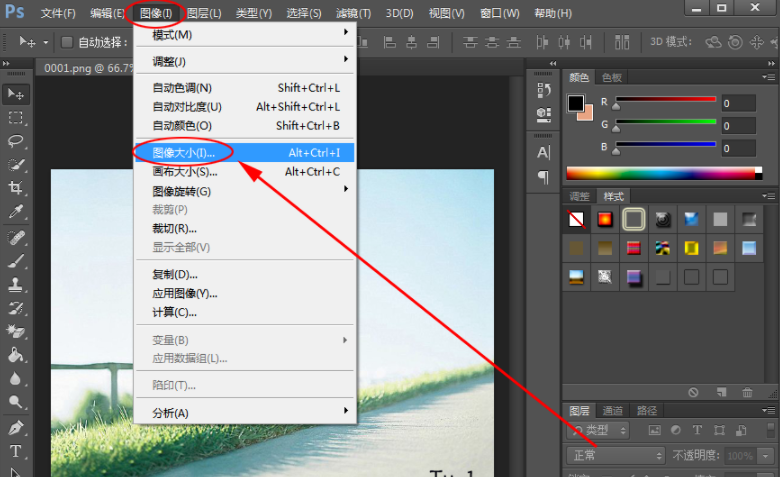780x477 pixels.
Task: Select the Blur tool
Action: coord(15,379)
